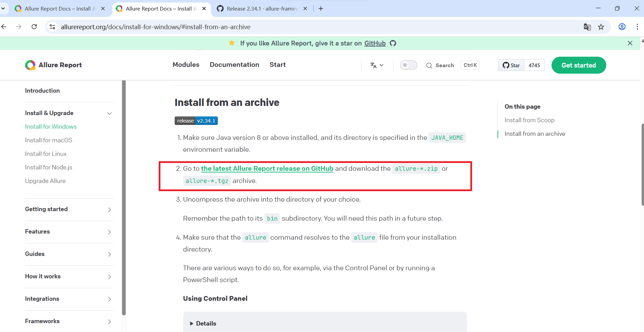Select Install for macOS in sidebar
The width and height of the screenshot is (644, 332).
[49, 140]
